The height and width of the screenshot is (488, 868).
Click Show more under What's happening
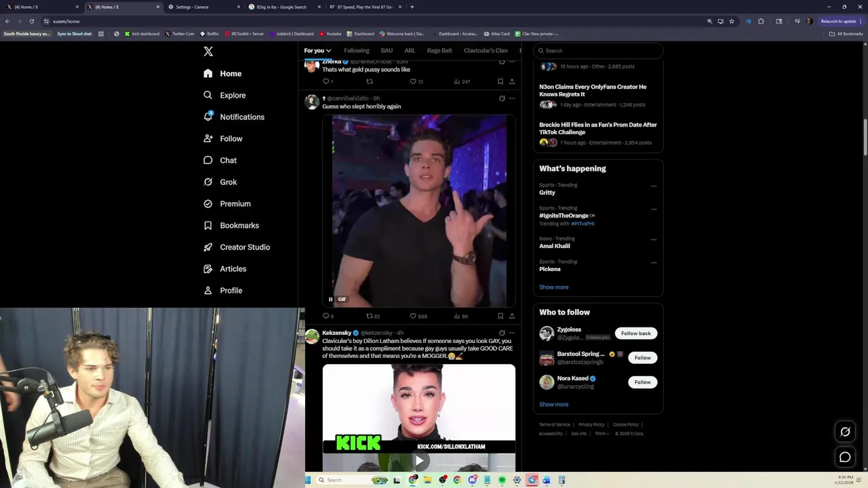tap(554, 287)
